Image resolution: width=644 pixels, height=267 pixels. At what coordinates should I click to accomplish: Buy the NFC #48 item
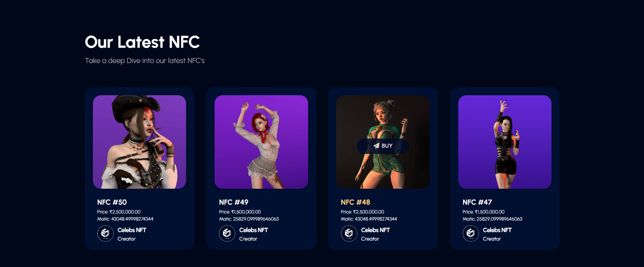(383, 146)
